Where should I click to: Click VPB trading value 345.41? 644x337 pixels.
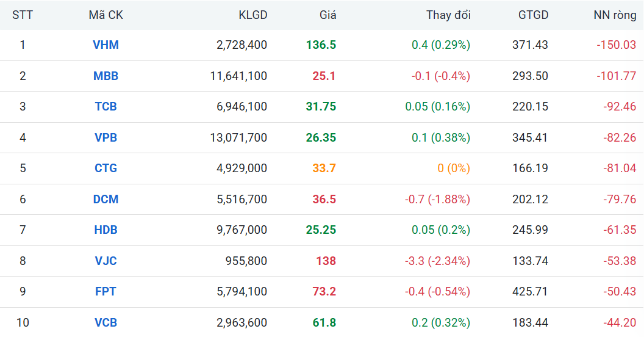pyautogui.click(x=530, y=137)
